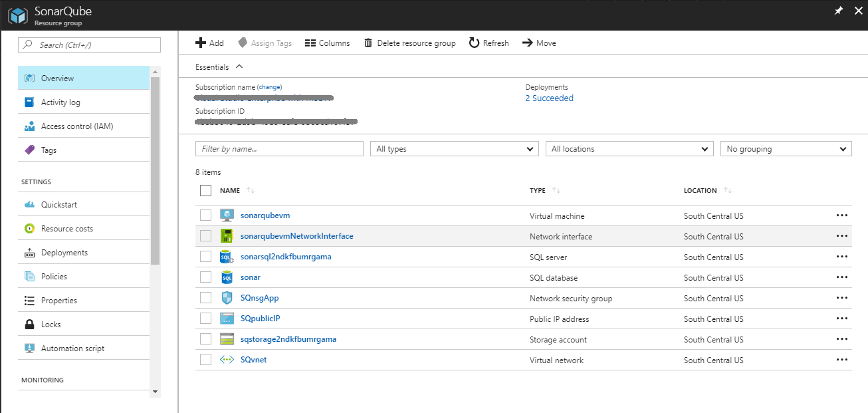Click the sqstorage2ndkfbumrgama storage icon
The image size is (868, 413).
click(x=227, y=339)
